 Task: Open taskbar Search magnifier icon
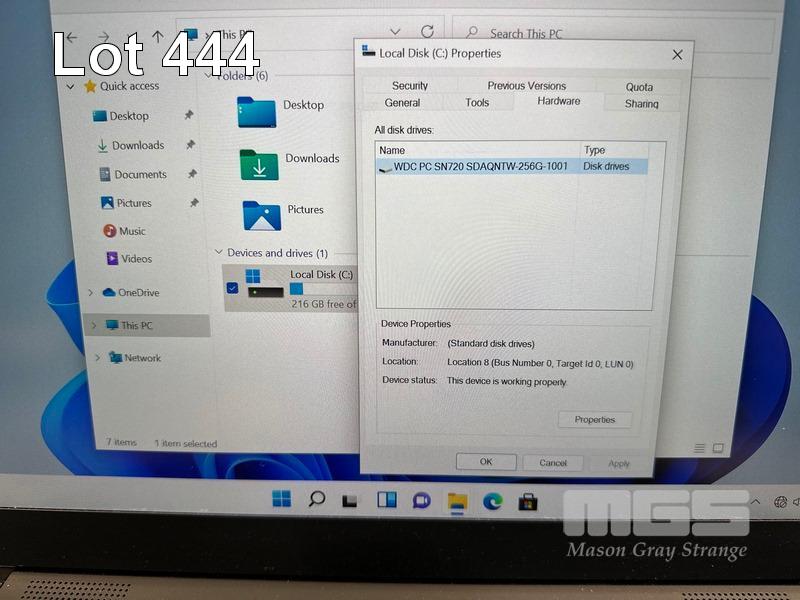pos(317,499)
